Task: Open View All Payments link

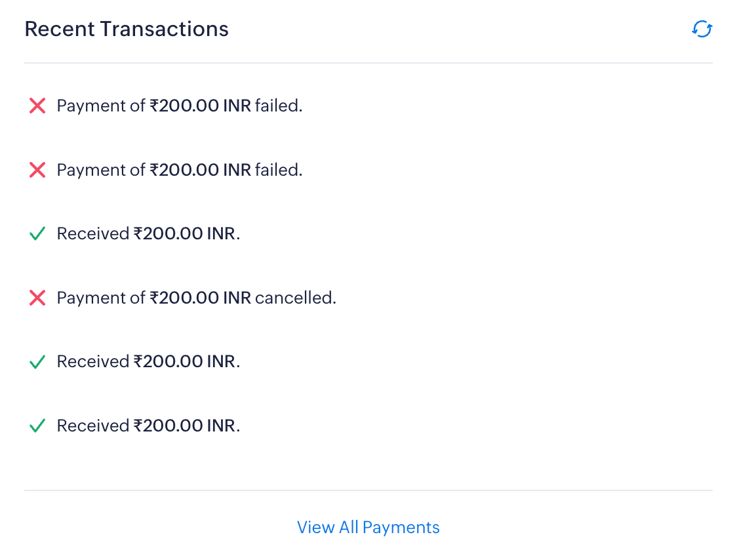Action: pyautogui.click(x=368, y=527)
